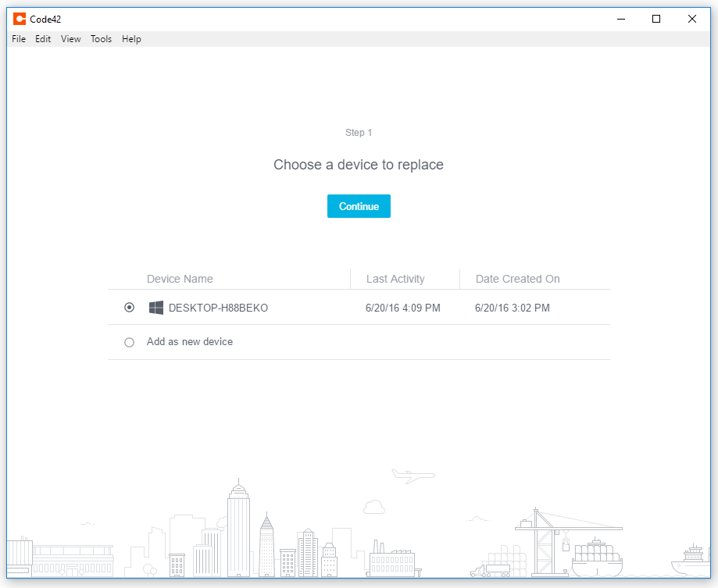Click the "Choose a device to replace" heading

(x=359, y=165)
